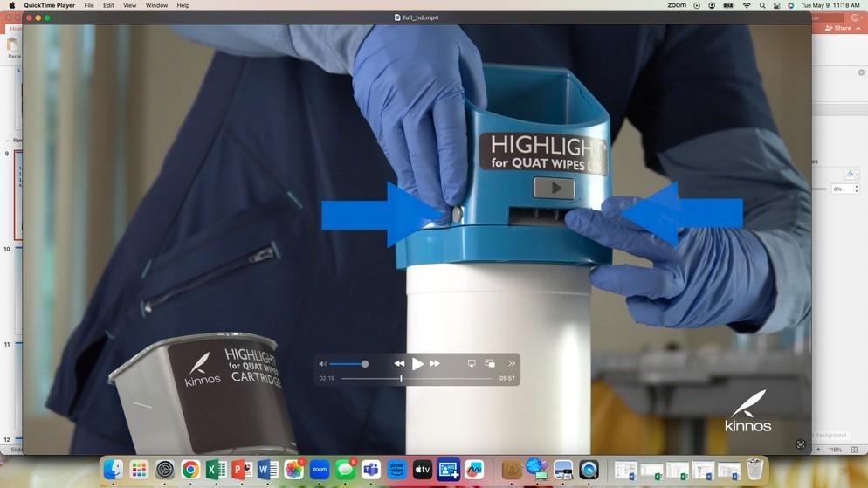Seek on the video progress timeline

[417, 379]
